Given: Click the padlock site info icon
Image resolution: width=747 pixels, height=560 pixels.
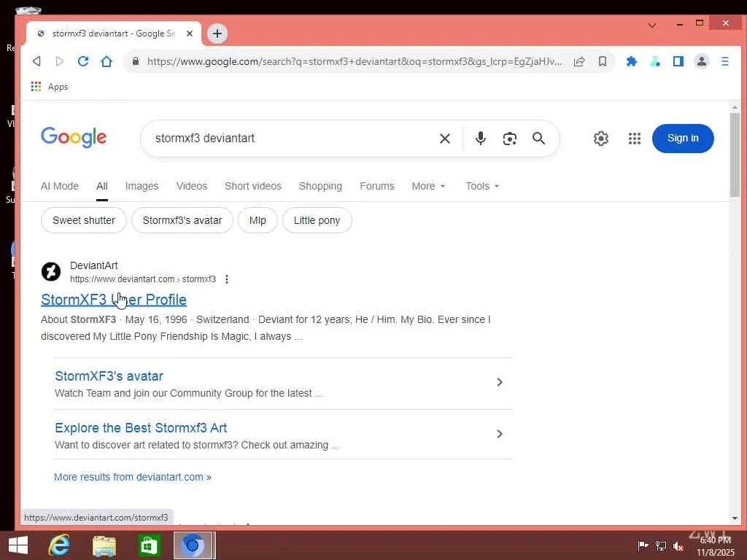Looking at the screenshot, I should [136, 61].
